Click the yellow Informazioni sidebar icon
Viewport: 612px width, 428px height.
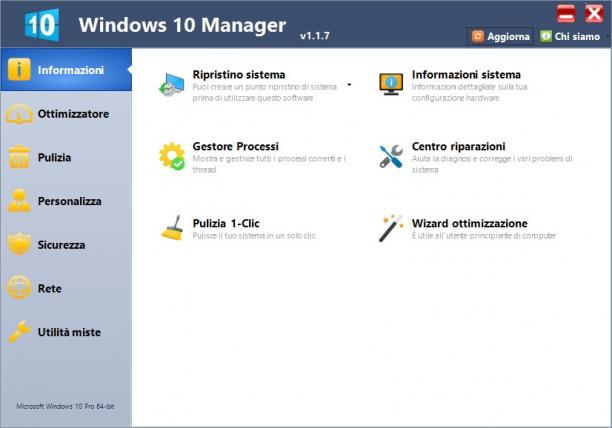pos(19,69)
